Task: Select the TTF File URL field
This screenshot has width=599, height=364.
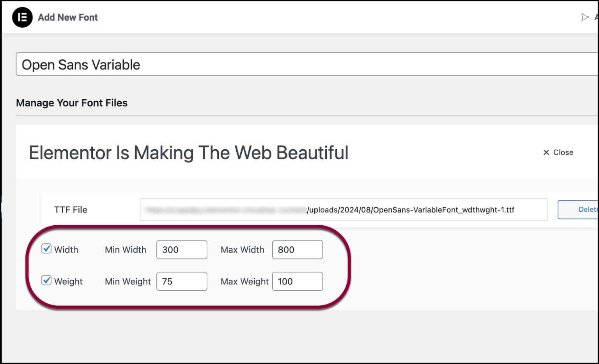Action: click(343, 210)
